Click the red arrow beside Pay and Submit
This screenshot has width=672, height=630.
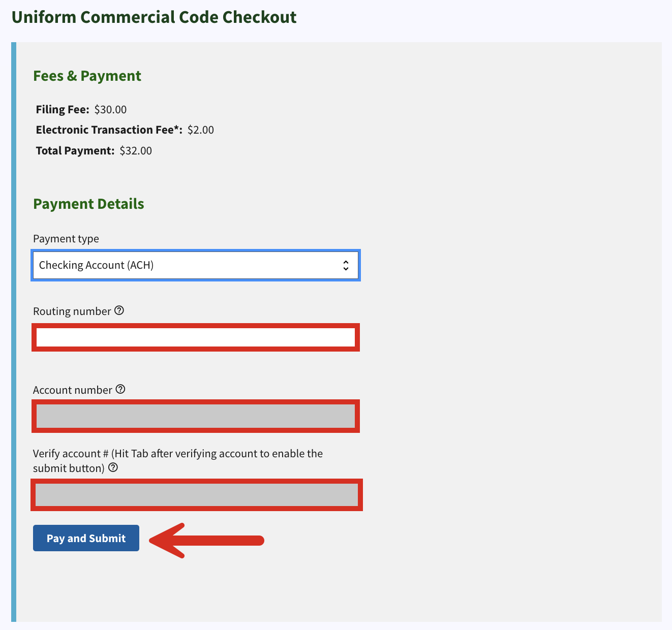pos(206,541)
